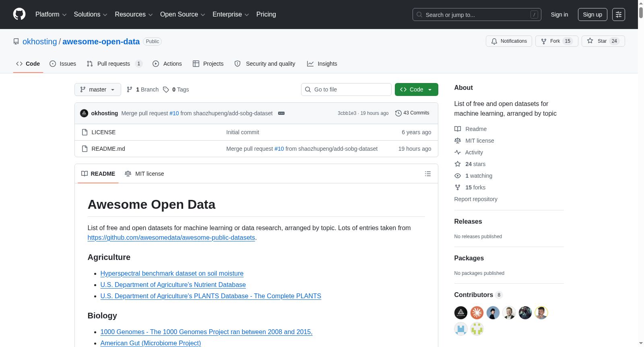This screenshot has width=644, height=347.
Task: Expand the Enterprise menu
Action: point(231,15)
